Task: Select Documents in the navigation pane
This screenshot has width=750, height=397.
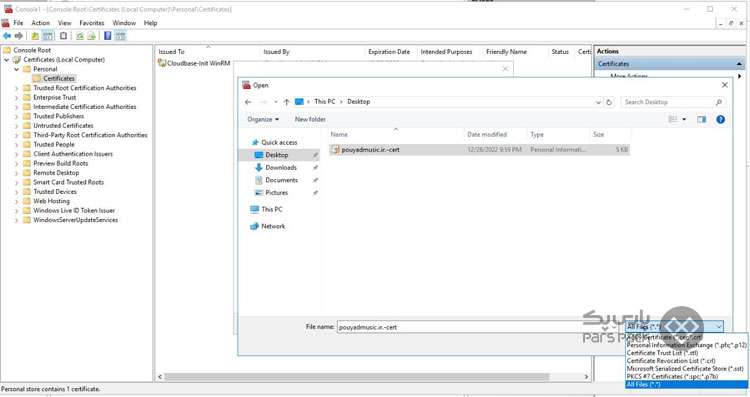Action: pos(281,180)
